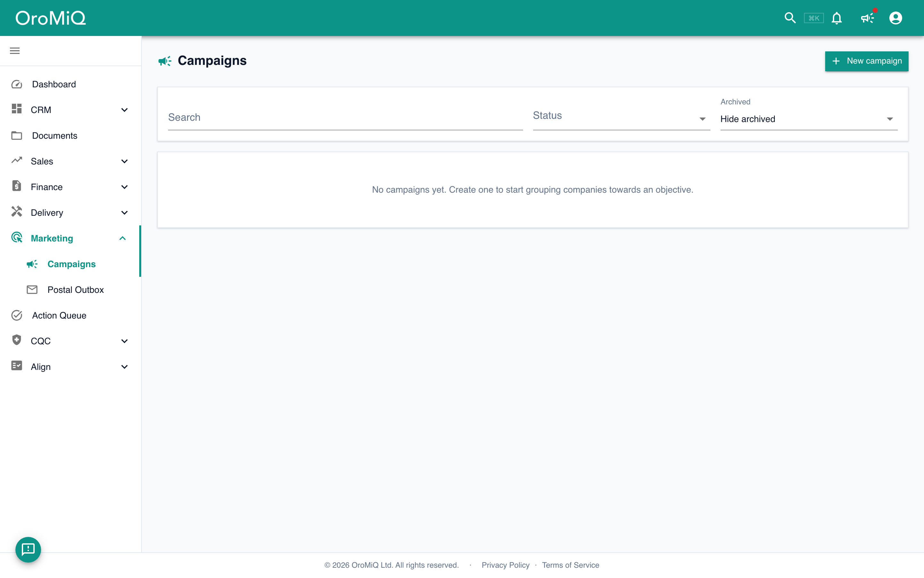Expand the Finance menu chevron

pos(124,187)
